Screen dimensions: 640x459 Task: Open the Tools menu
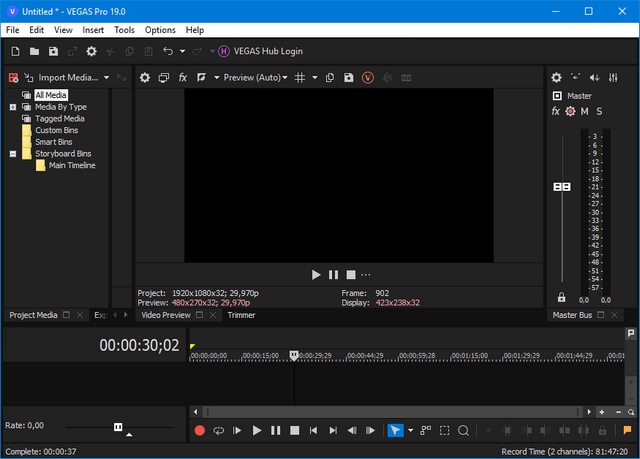click(124, 30)
